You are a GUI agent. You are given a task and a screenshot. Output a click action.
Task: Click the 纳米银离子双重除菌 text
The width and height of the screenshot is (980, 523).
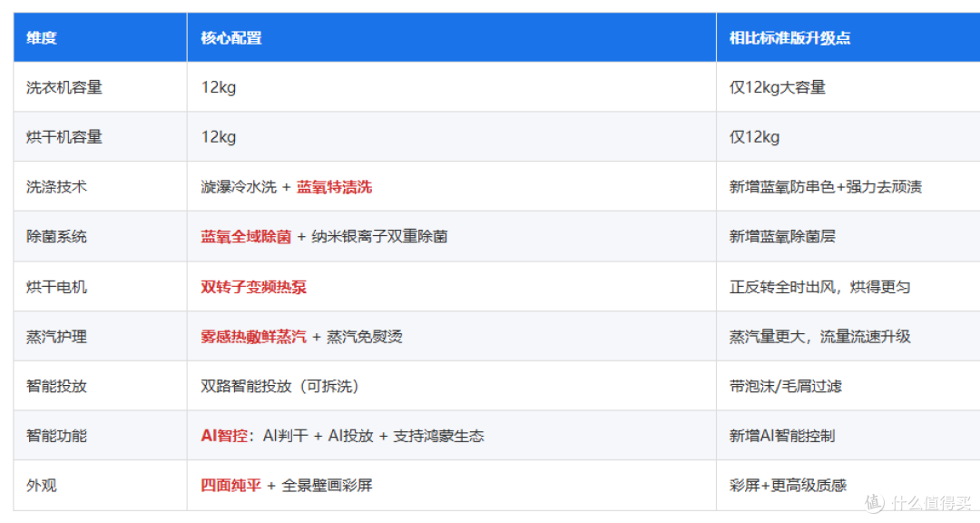(x=379, y=236)
